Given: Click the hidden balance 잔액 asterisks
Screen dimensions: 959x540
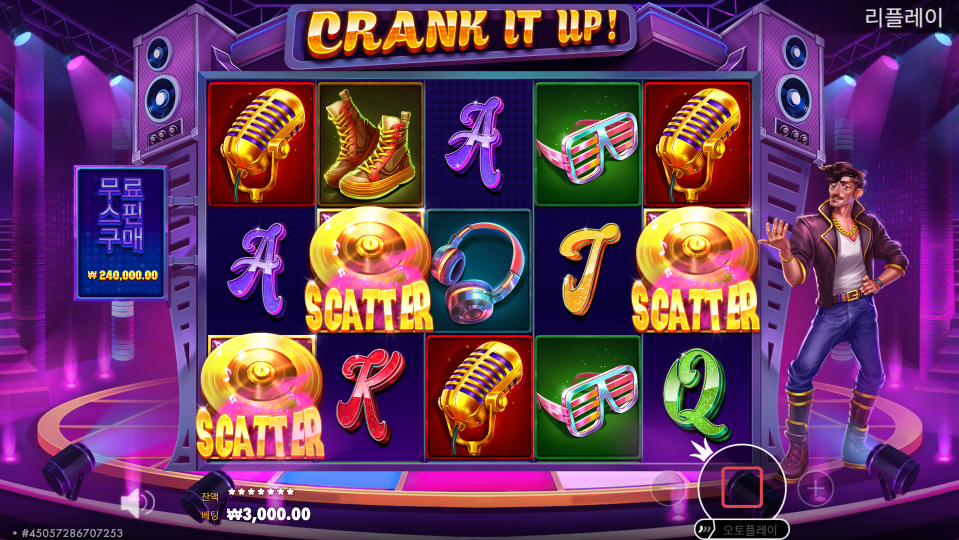Looking at the screenshot, I should 261,492.
